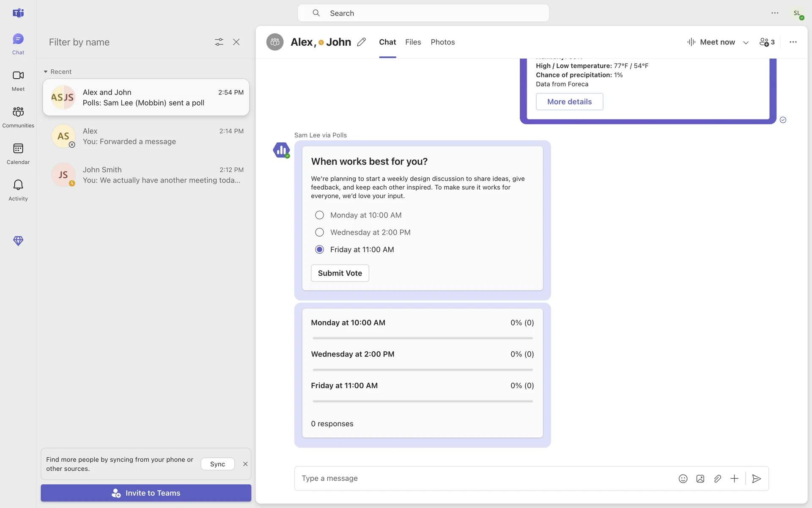Select the Friday at 11:00 AM option

(x=320, y=250)
